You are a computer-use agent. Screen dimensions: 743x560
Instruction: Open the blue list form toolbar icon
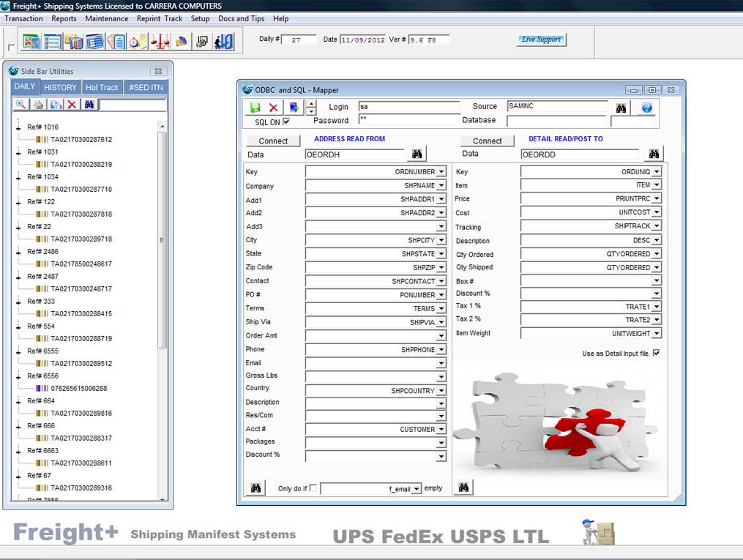(x=94, y=42)
